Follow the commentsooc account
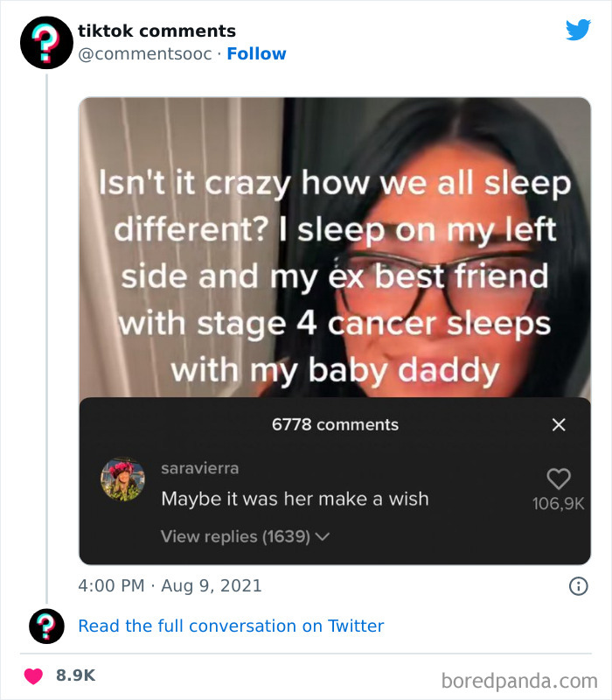 257,53
